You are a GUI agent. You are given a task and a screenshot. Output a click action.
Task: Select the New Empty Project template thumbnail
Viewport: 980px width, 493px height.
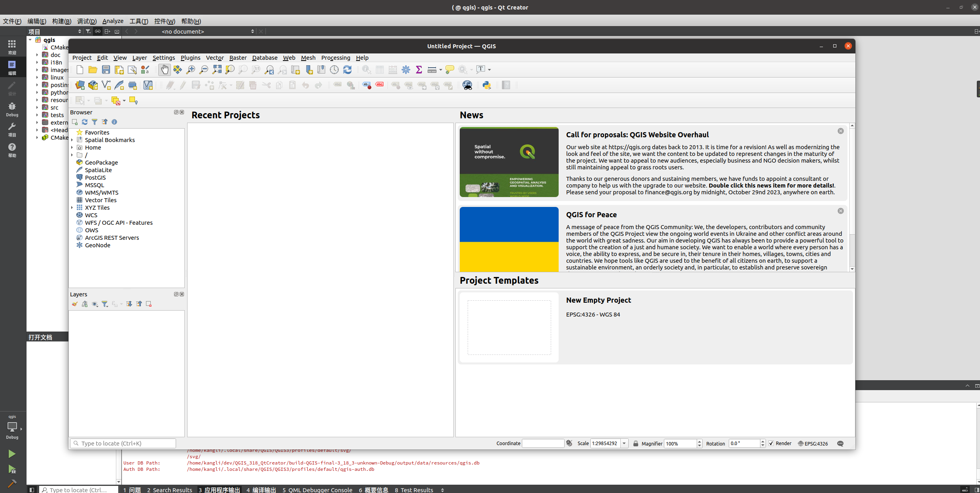click(509, 327)
